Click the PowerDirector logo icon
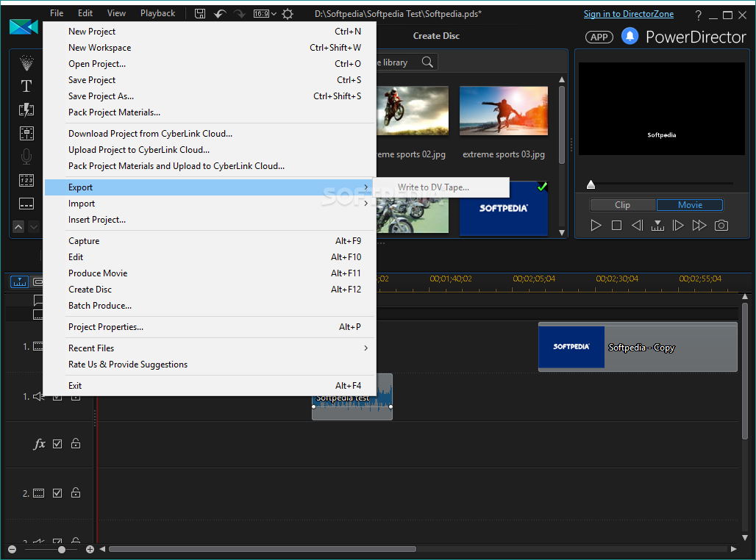The height and width of the screenshot is (560, 756). [24, 26]
